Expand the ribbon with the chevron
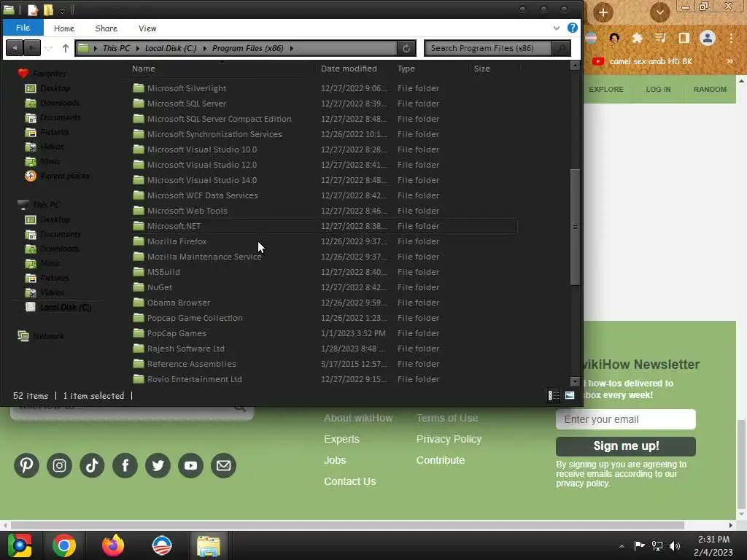Viewport: 747px width, 560px height. tap(556, 28)
